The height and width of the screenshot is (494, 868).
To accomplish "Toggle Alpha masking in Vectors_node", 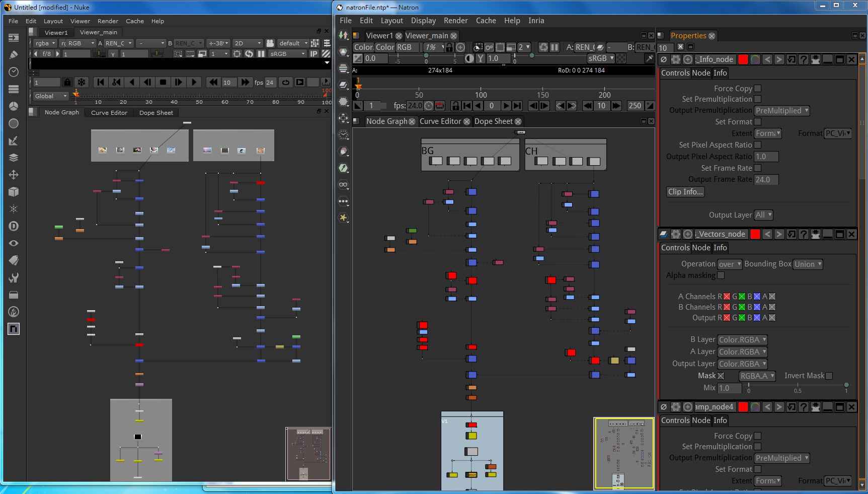I will 721,275.
